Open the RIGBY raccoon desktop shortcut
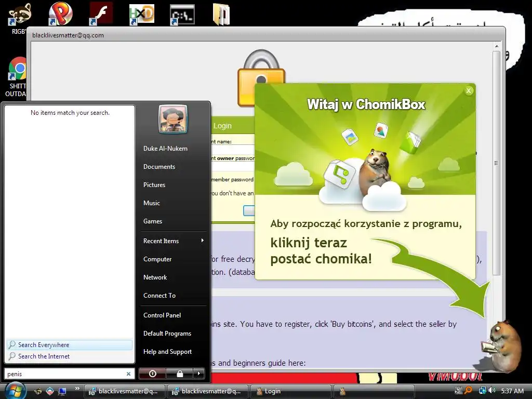The height and width of the screenshot is (399, 532). (x=20, y=14)
